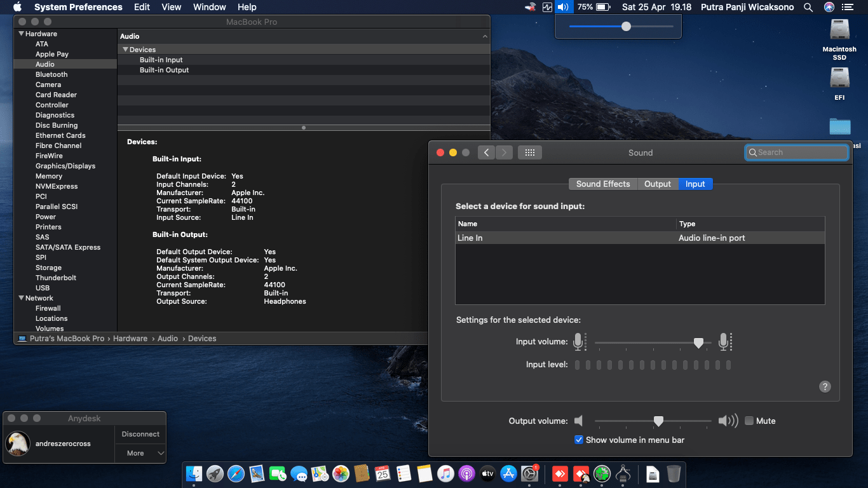
Task: Open Finder from the dock
Action: (x=194, y=473)
